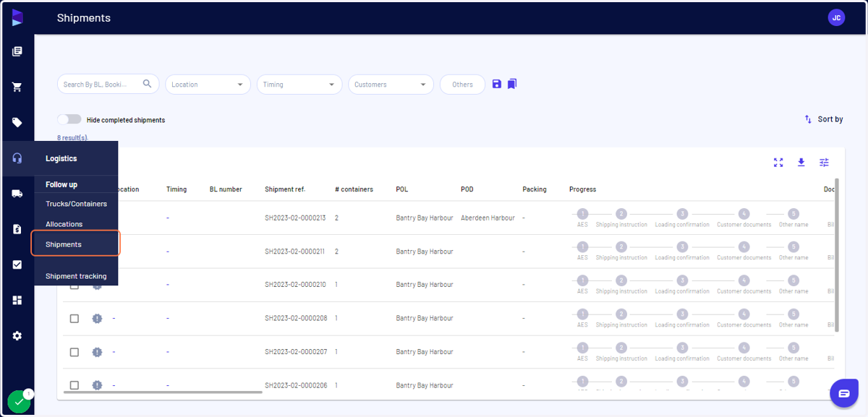Tick checkbox for shipment SH2023-02-0000206

pos(74,385)
